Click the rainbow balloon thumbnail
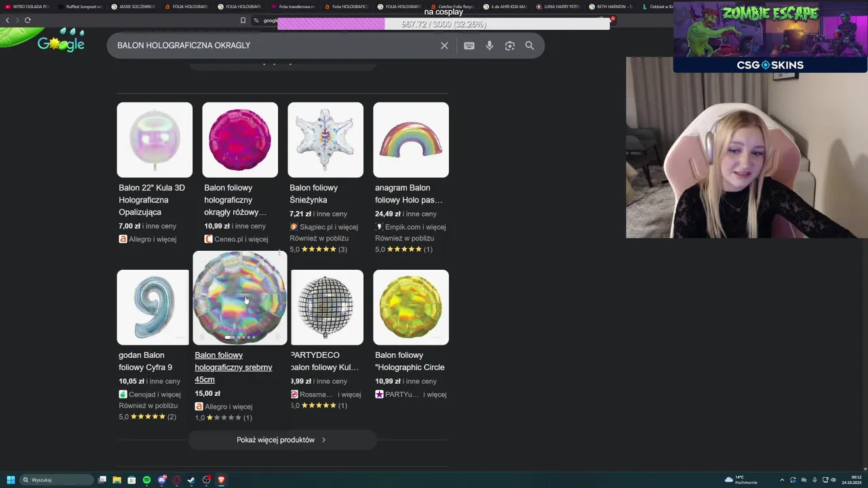 coord(411,140)
